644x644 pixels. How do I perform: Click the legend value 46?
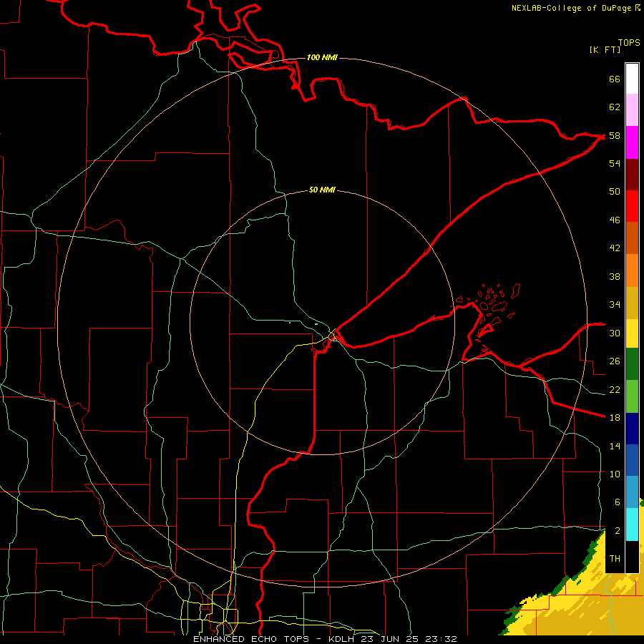click(615, 220)
